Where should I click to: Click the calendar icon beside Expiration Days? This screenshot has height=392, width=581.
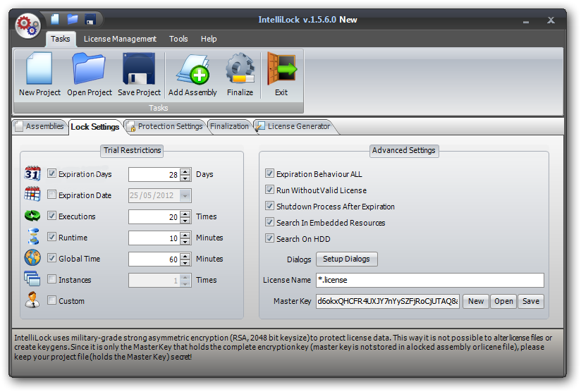pyautogui.click(x=32, y=173)
